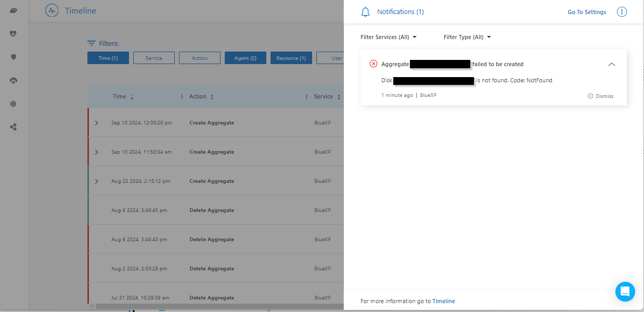The width and height of the screenshot is (644, 312).
Task: Open the Intercom chat bubble
Action: (625, 292)
